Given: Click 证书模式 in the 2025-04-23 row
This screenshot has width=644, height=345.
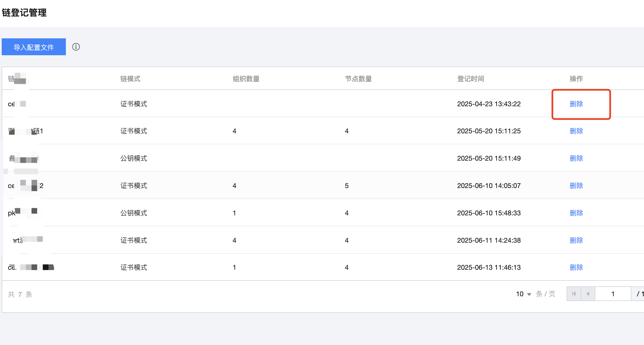Looking at the screenshot, I should 134,104.
